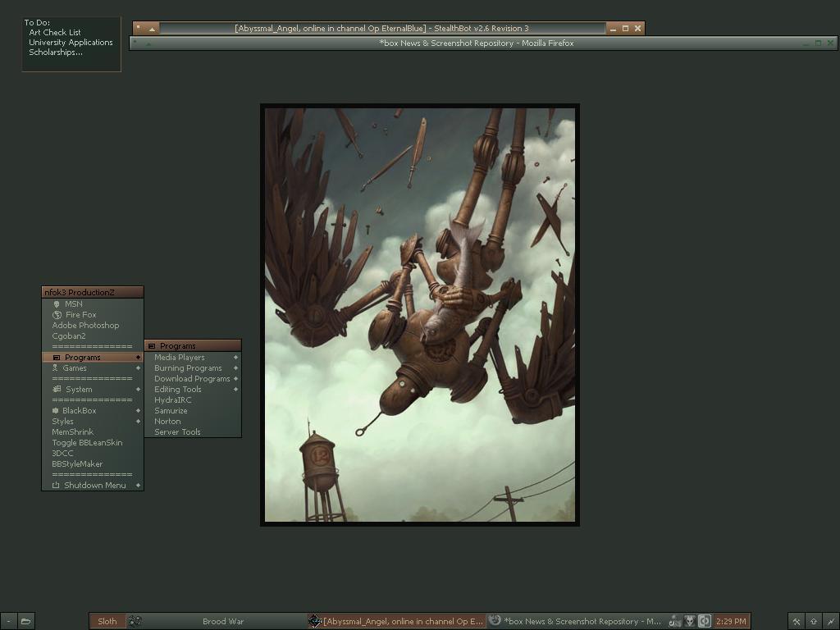Click the nfok3 ProductionZ menu title

click(x=93, y=292)
